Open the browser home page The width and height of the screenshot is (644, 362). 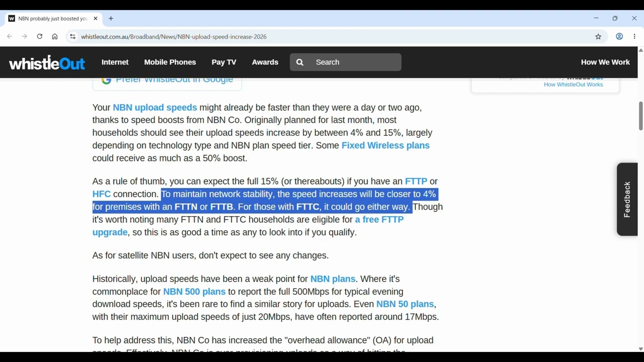click(x=55, y=37)
